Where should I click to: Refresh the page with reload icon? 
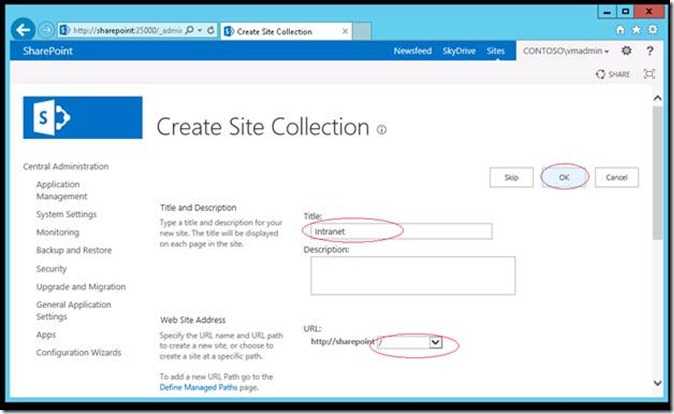pos(211,31)
